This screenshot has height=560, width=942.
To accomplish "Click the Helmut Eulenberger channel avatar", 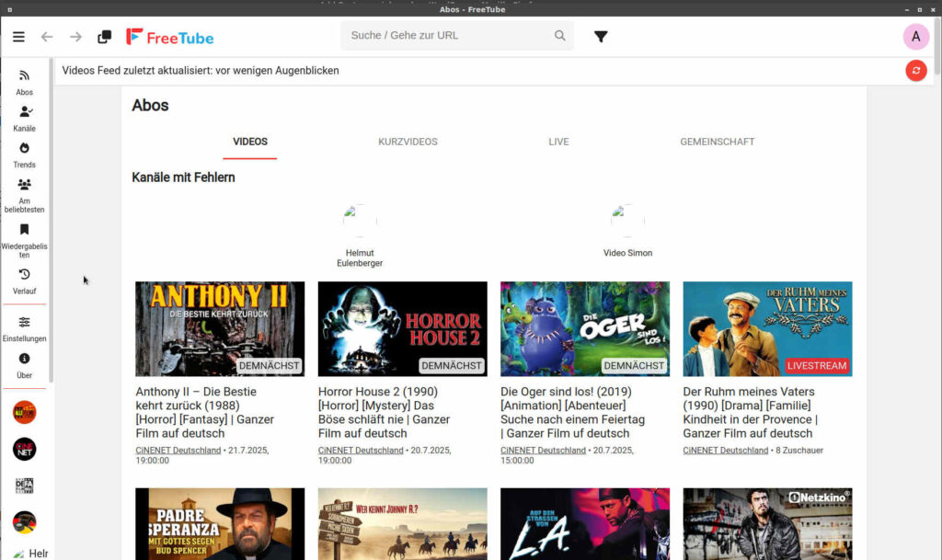I will click(x=360, y=221).
